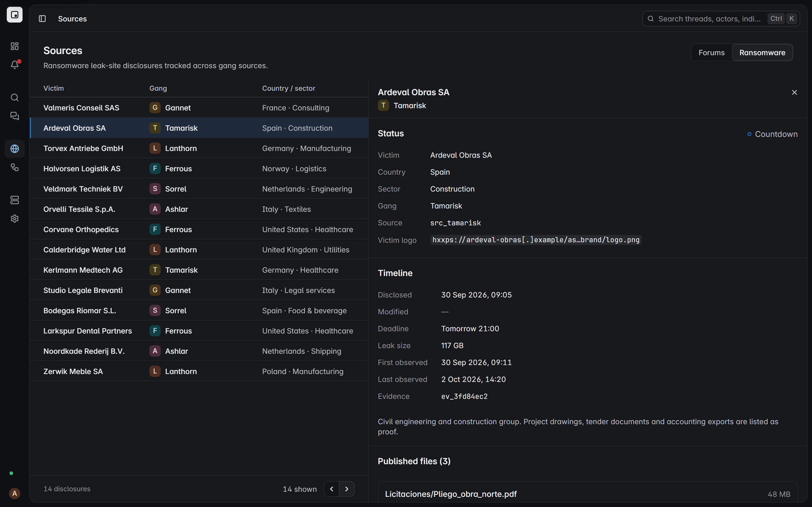Open the Torvex Antriebe GmbH row

click(x=199, y=148)
